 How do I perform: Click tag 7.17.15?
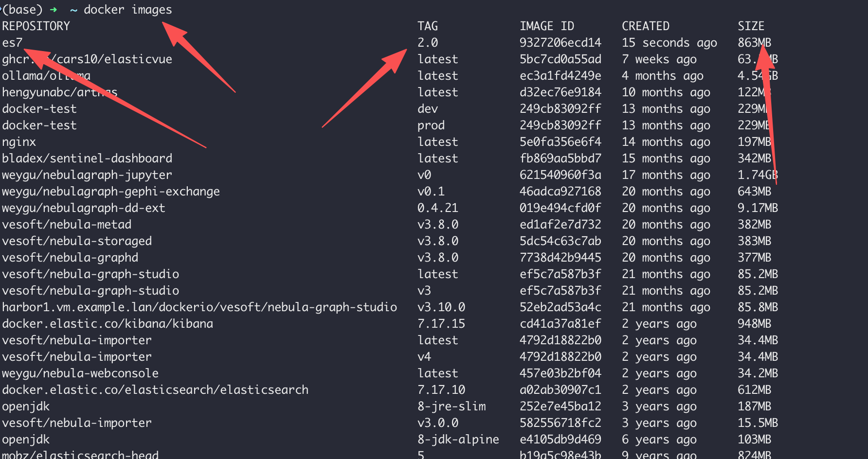(x=441, y=324)
